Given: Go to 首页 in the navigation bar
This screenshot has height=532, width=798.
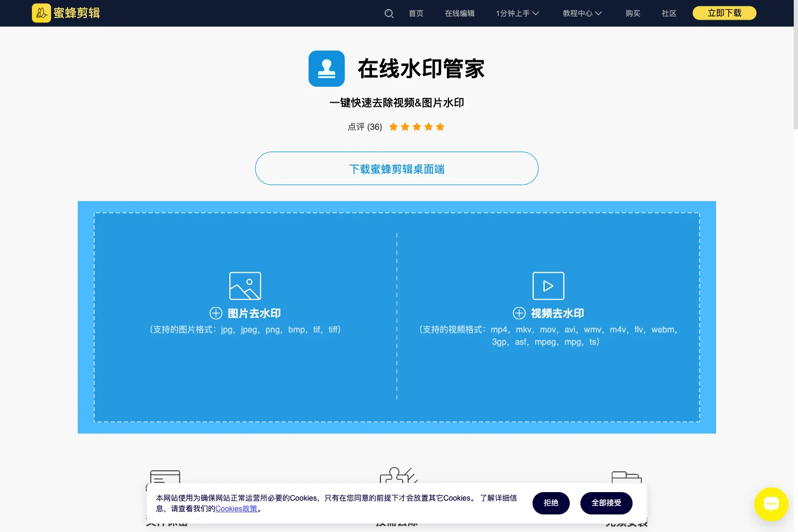Looking at the screenshot, I should point(416,13).
